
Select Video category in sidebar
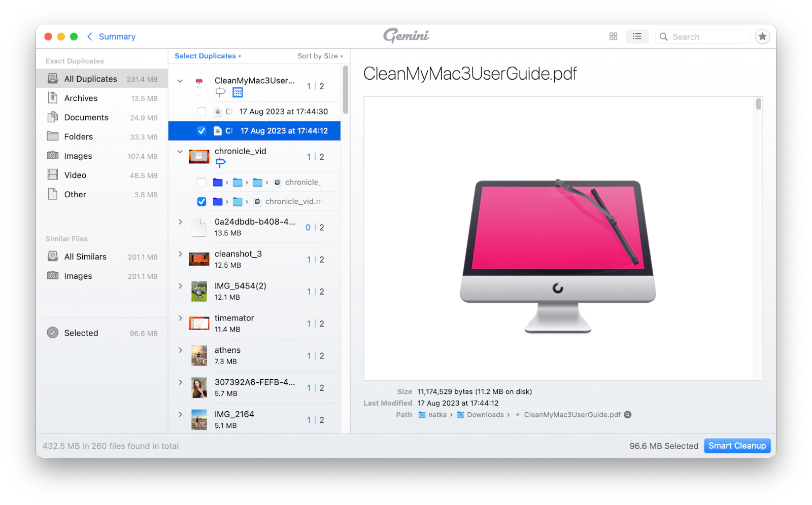102,175
